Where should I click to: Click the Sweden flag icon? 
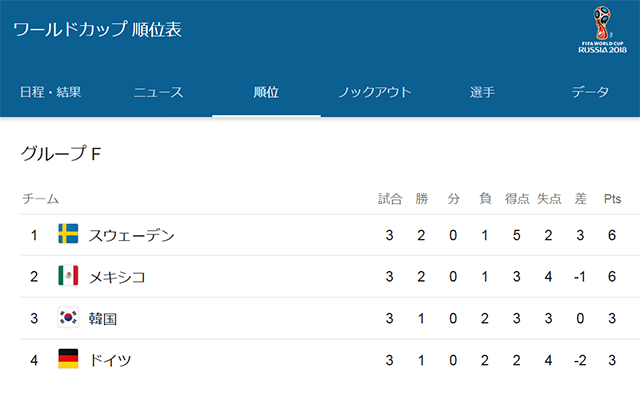68,234
